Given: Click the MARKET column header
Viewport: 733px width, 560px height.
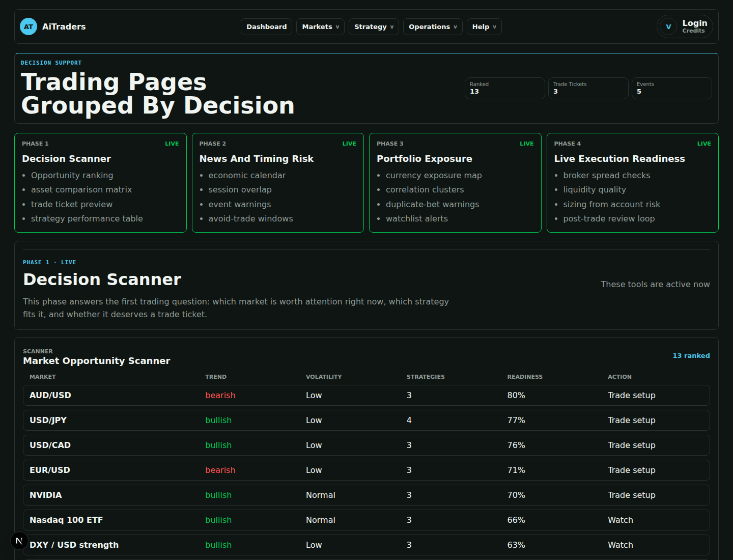Looking at the screenshot, I should [43, 377].
